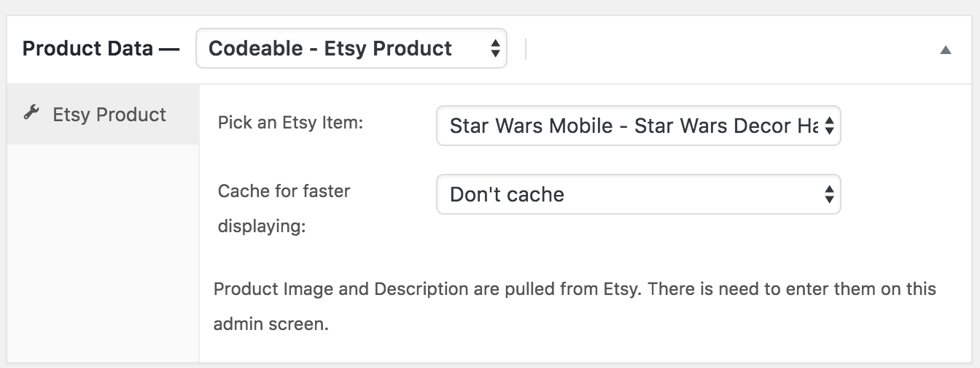Click the note about Product Image and Description
Viewport: 980px width, 368px height.
click(x=574, y=289)
